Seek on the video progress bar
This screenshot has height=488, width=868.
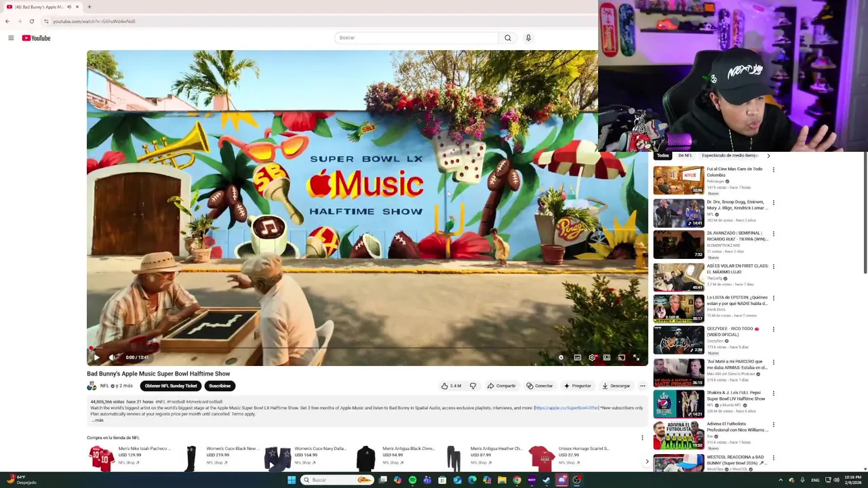click(x=367, y=348)
